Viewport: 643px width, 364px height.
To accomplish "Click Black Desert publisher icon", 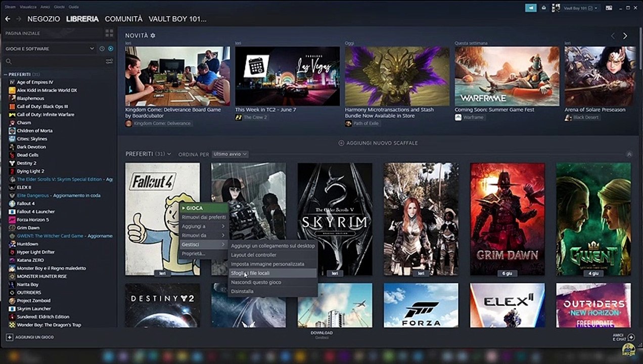I will [568, 117].
